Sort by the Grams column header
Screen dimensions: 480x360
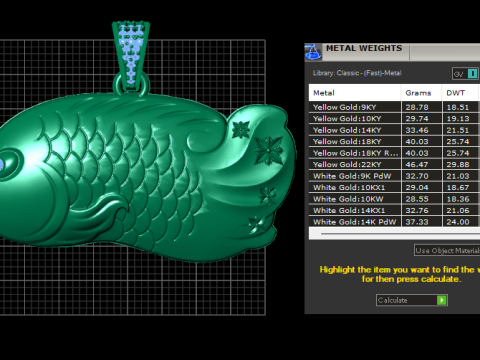pos(421,93)
